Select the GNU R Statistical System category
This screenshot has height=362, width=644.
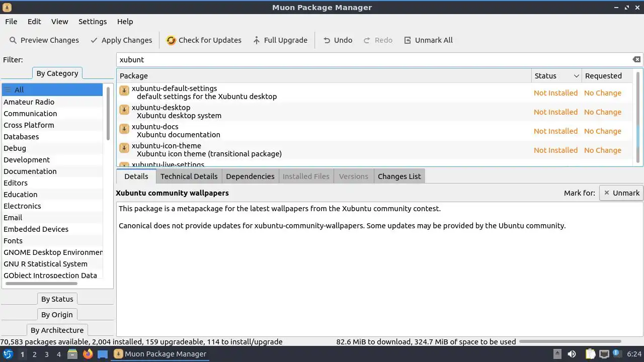(52, 264)
